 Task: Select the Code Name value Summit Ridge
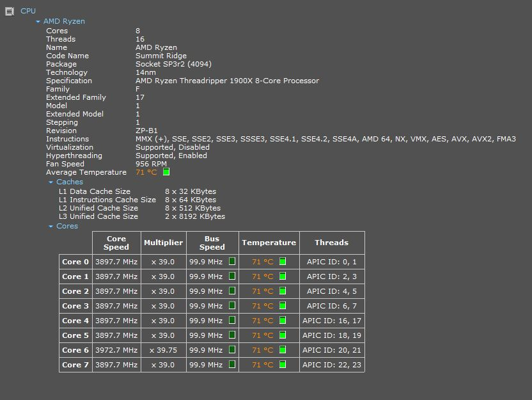pos(161,56)
